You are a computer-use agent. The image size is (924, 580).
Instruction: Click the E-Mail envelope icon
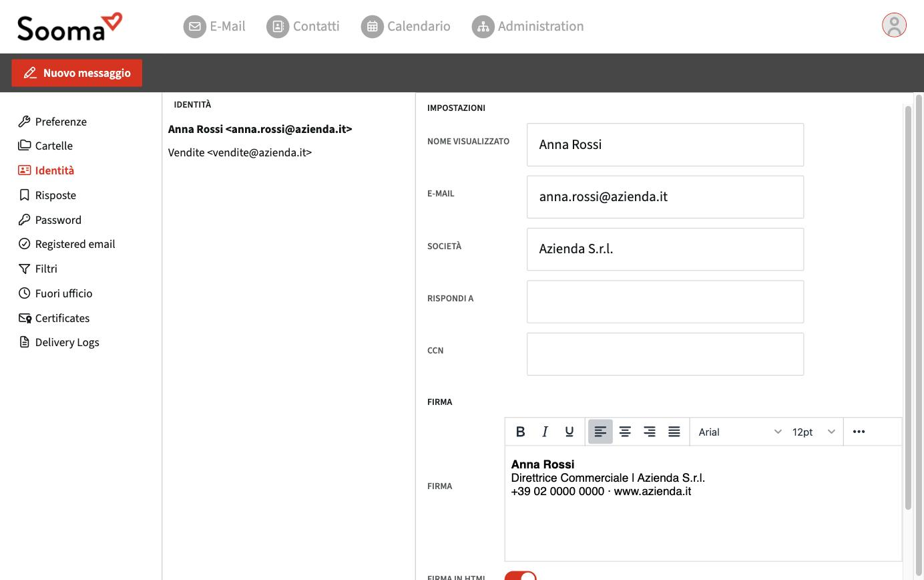click(194, 27)
